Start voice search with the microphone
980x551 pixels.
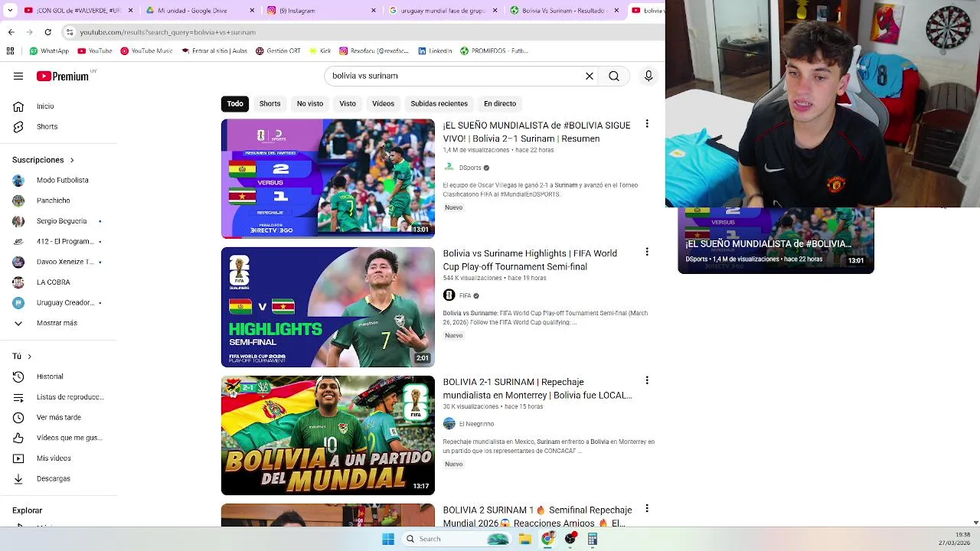(648, 76)
